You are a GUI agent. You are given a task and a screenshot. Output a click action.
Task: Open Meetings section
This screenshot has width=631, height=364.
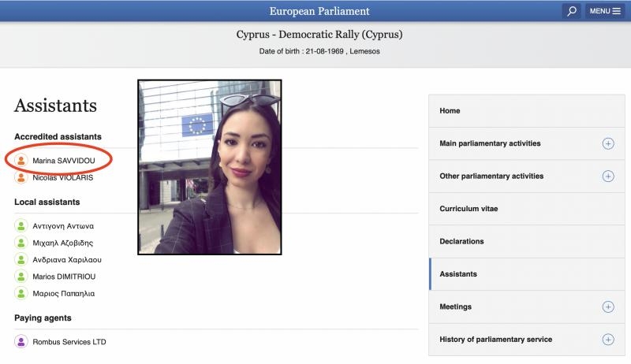pos(527,306)
